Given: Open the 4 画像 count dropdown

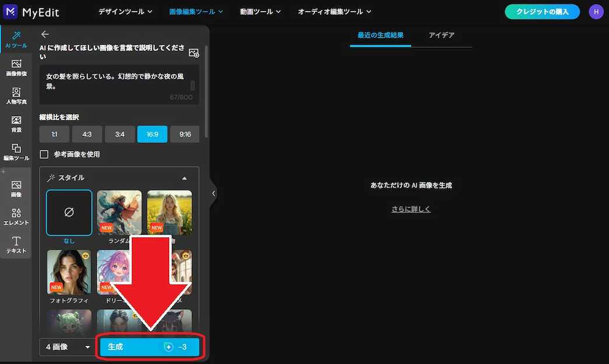Looking at the screenshot, I should 68,347.
